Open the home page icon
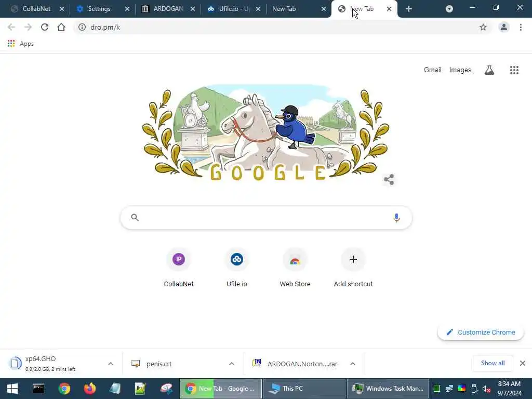This screenshot has width=532, height=399. (61, 27)
